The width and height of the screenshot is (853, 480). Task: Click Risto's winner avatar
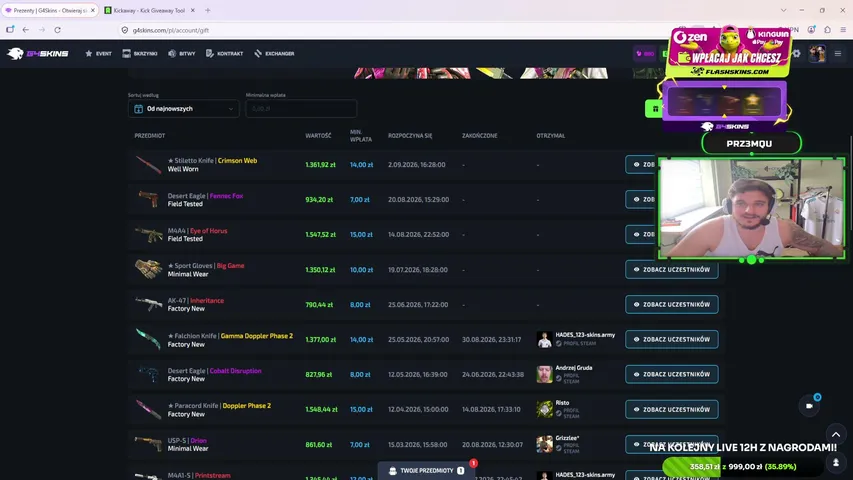(x=544, y=409)
